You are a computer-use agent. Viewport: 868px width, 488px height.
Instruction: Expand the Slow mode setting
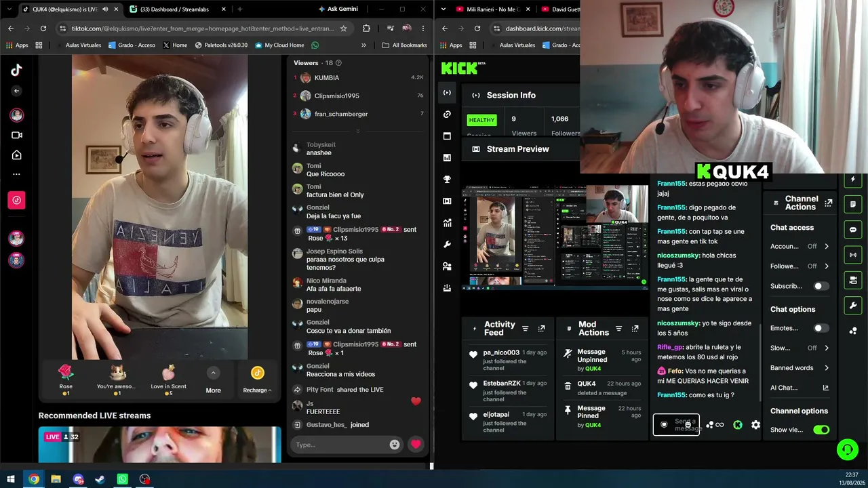(x=800, y=348)
